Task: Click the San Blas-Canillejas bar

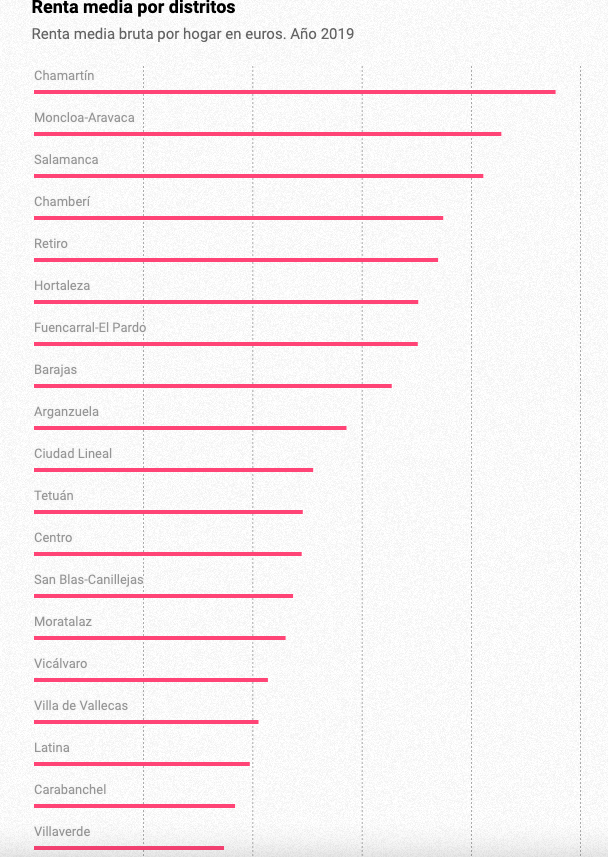Action: click(163, 596)
